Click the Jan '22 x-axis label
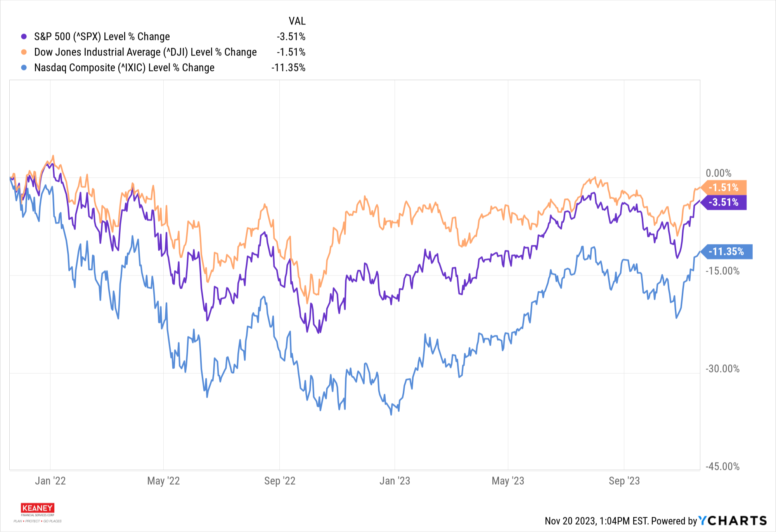The height and width of the screenshot is (532, 776). click(x=50, y=481)
